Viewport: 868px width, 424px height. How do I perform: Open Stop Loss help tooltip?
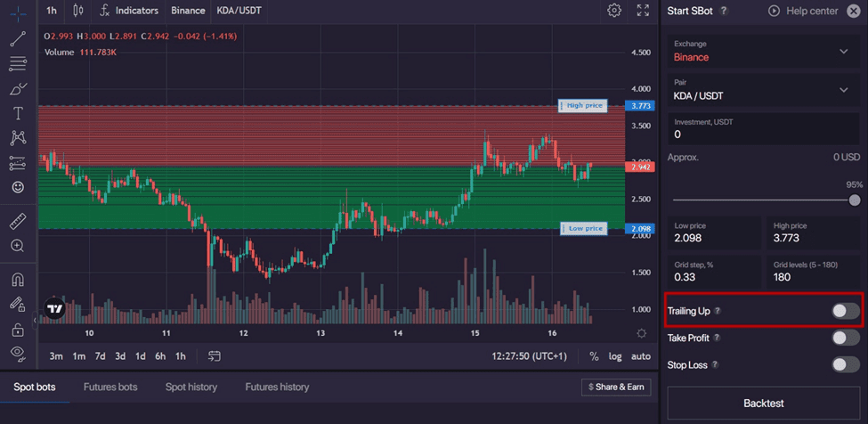(715, 365)
